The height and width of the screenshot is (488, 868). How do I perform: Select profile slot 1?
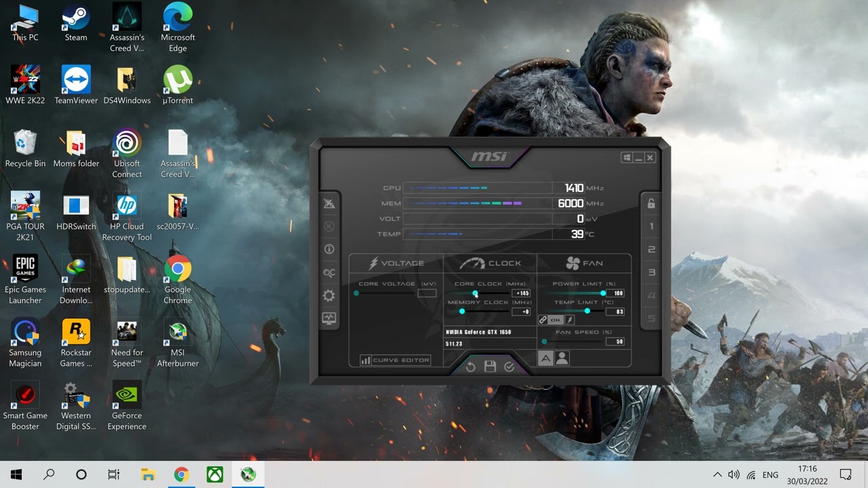pos(651,226)
